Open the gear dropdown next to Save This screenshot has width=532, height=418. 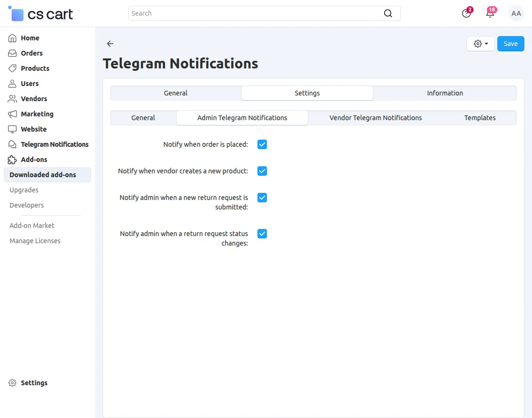pyautogui.click(x=480, y=44)
